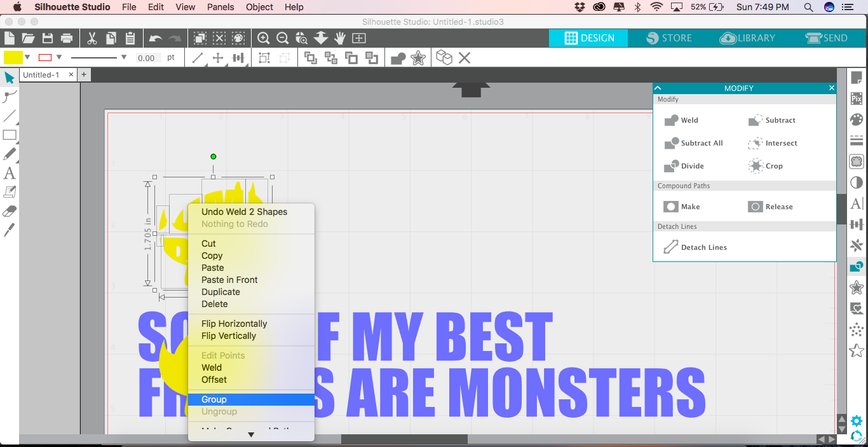The width and height of the screenshot is (868, 447).
Task: Open the line style dropdown
Action: pos(123,58)
